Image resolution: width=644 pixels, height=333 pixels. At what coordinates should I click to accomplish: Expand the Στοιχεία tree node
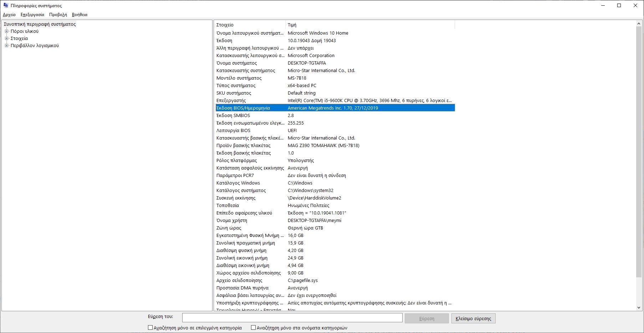point(6,38)
